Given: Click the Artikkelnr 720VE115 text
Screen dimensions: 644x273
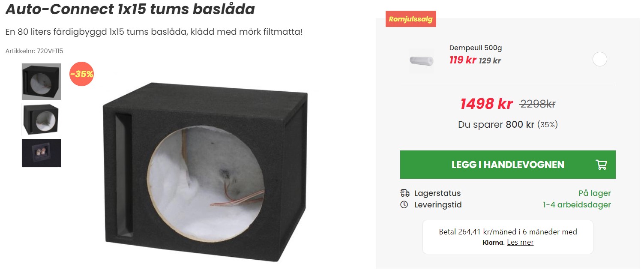Looking at the screenshot, I should point(34,51).
